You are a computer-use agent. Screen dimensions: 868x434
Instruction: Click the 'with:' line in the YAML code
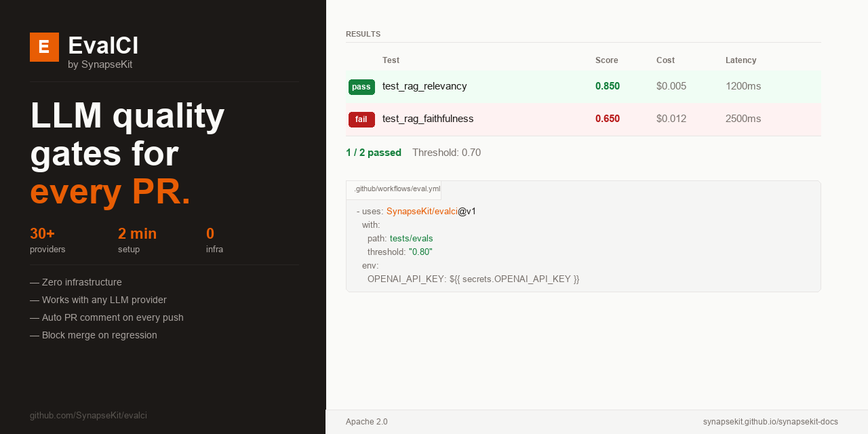371,225
